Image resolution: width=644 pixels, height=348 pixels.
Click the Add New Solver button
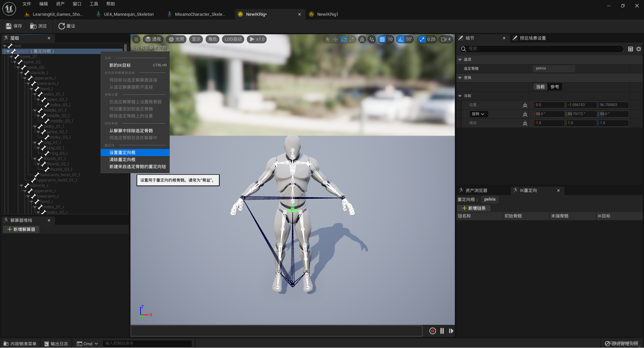point(21,229)
